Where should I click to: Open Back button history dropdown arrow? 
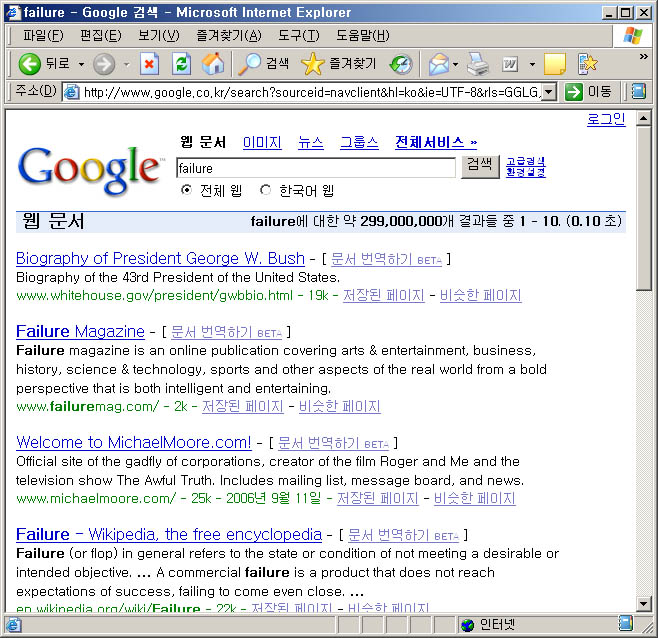point(81,64)
